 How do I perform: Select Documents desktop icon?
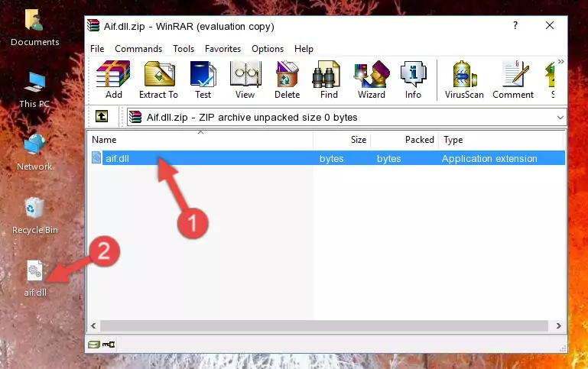click(34, 28)
